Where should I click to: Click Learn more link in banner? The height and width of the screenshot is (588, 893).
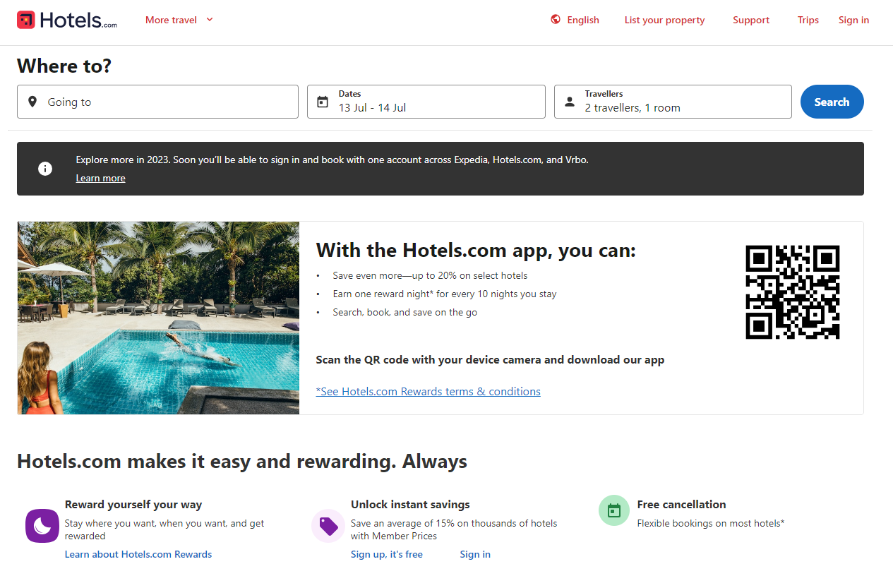[100, 179]
